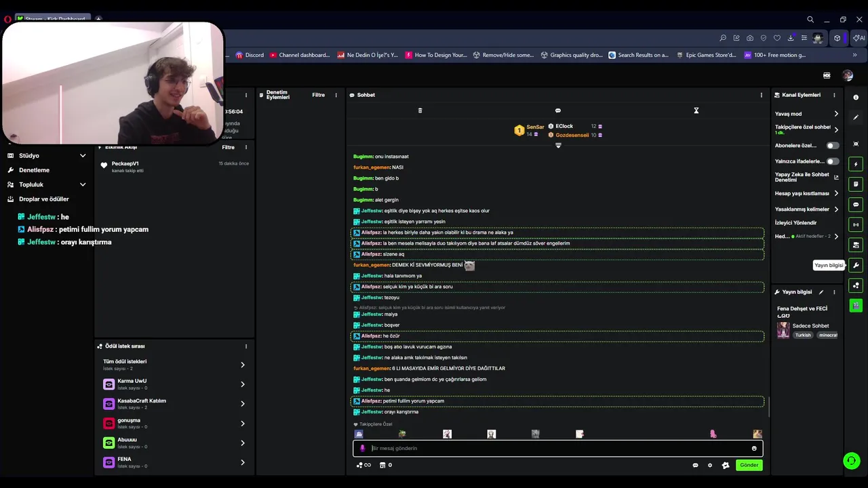Open the emoji picker in message box
This screenshot has width=868, height=488.
754,448
